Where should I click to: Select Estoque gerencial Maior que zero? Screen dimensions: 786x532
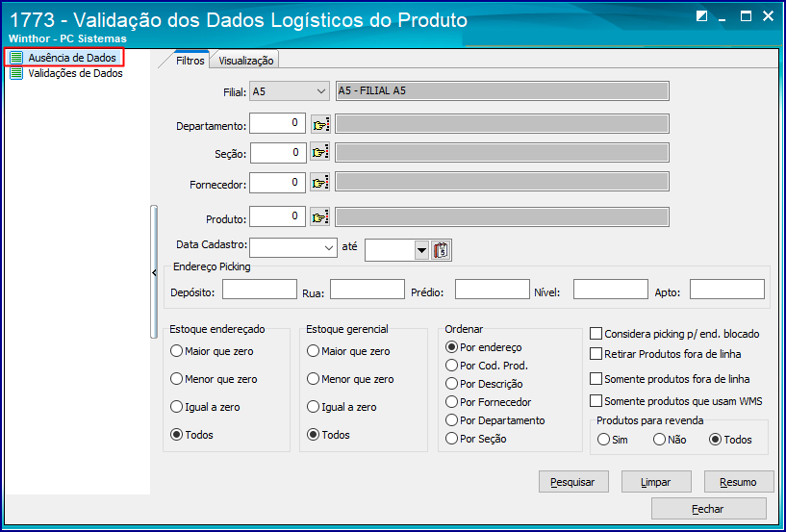pyautogui.click(x=313, y=351)
